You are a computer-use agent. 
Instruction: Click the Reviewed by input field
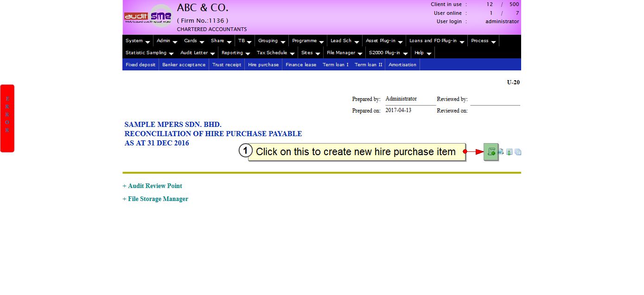pyautogui.click(x=495, y=100)
